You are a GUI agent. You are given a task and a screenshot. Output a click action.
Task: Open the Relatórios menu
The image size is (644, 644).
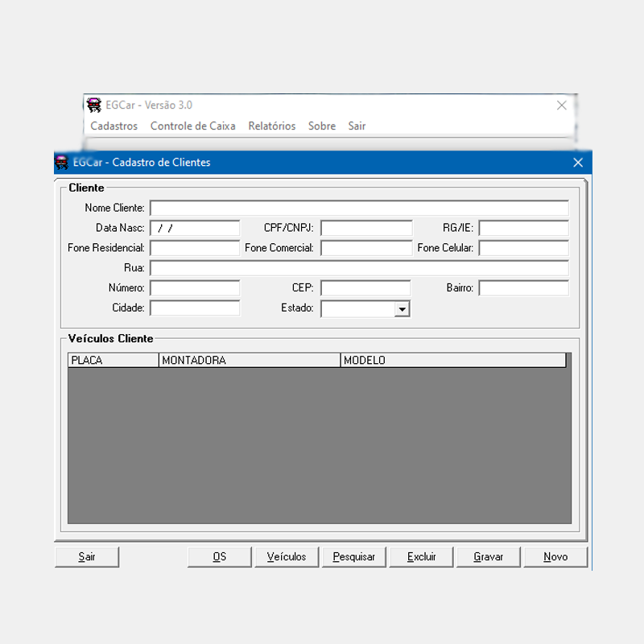point(271,126)
